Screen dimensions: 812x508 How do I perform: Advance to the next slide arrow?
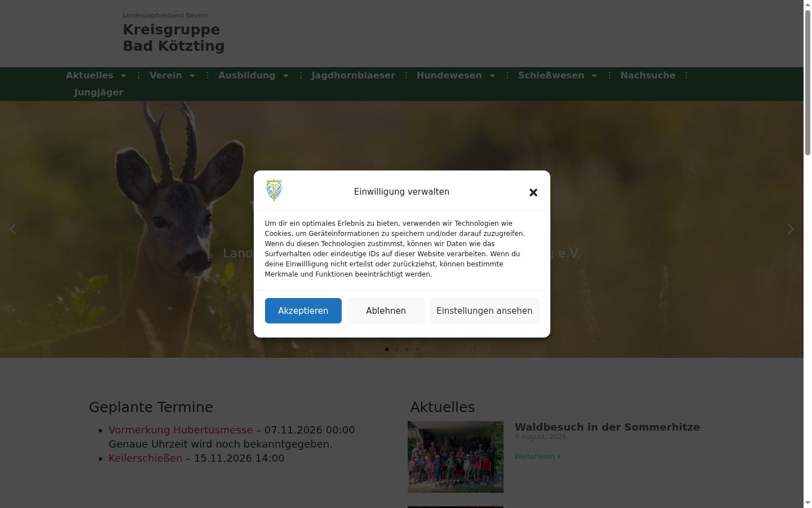791,229
